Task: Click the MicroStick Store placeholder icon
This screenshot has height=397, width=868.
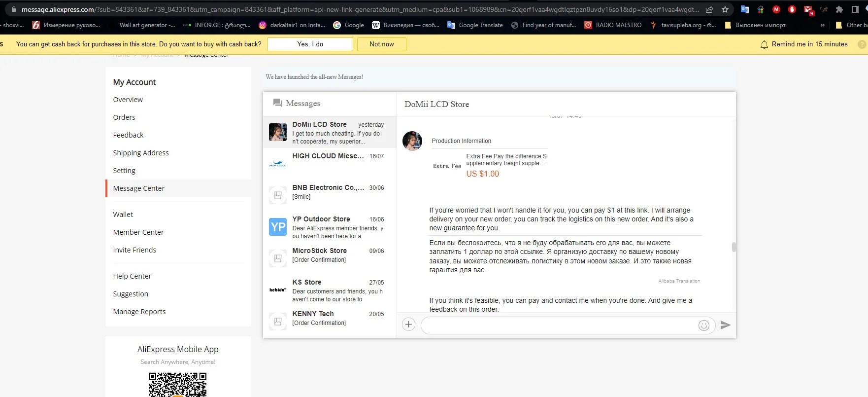Action: (x=278, y=258)
